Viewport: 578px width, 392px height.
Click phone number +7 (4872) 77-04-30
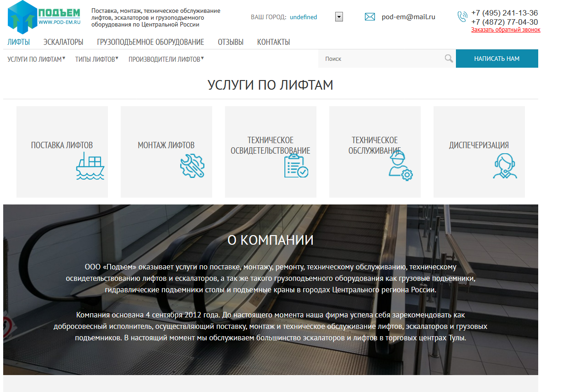point(504,22)
